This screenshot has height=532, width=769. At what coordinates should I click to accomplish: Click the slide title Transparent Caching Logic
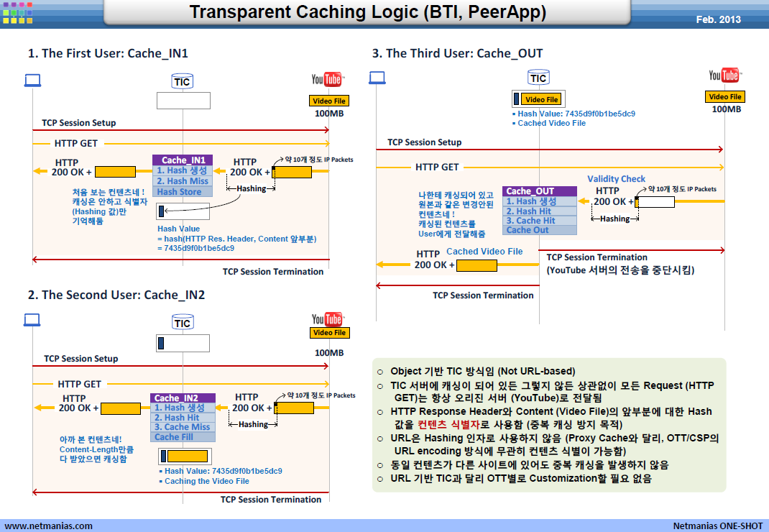(368, 12)
